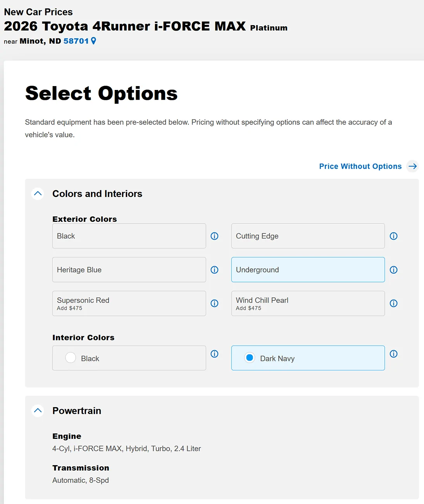Open info for Black interior color
This screenshot has width=424, height=504.
(x=214, y=354)
